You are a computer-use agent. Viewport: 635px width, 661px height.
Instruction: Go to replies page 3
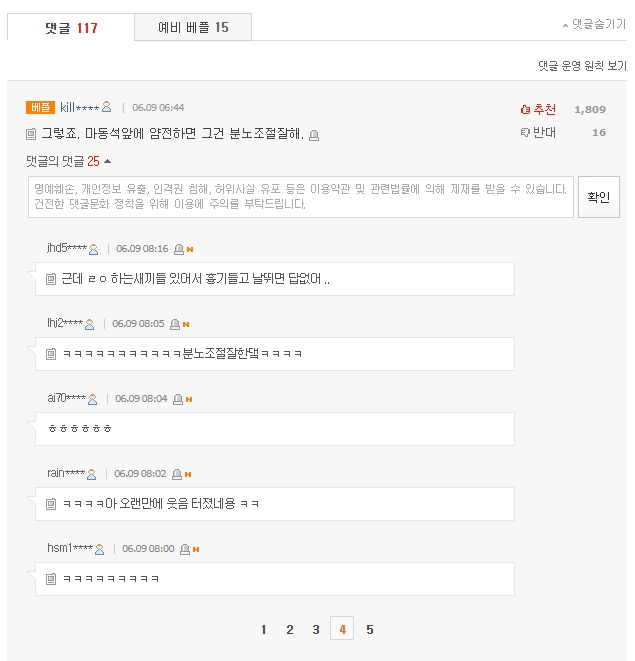click(316, 629)
